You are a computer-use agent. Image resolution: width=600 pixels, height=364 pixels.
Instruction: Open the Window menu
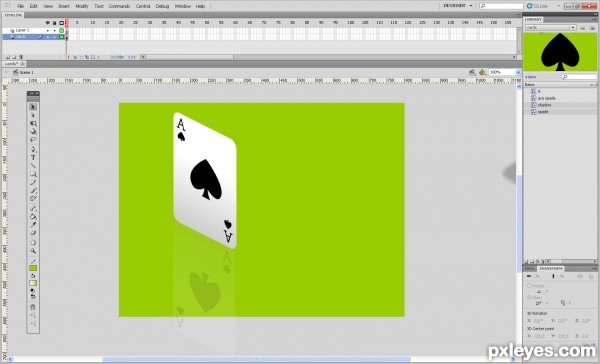[183, 6]
